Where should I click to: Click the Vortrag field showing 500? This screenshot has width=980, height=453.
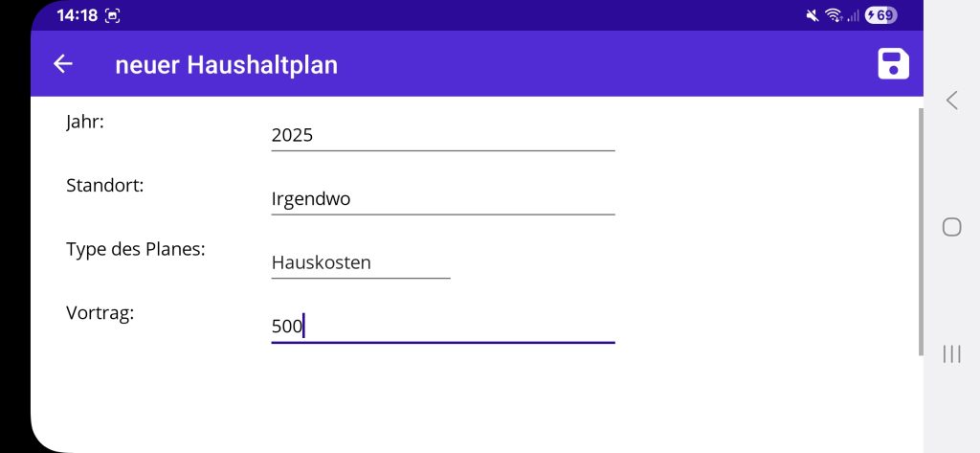442,326
